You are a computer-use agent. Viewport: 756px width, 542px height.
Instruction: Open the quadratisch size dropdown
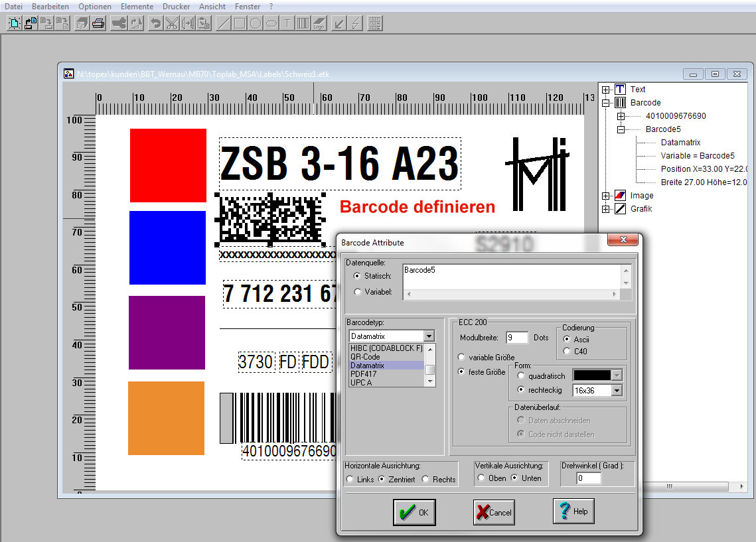[x=617, y=375]
